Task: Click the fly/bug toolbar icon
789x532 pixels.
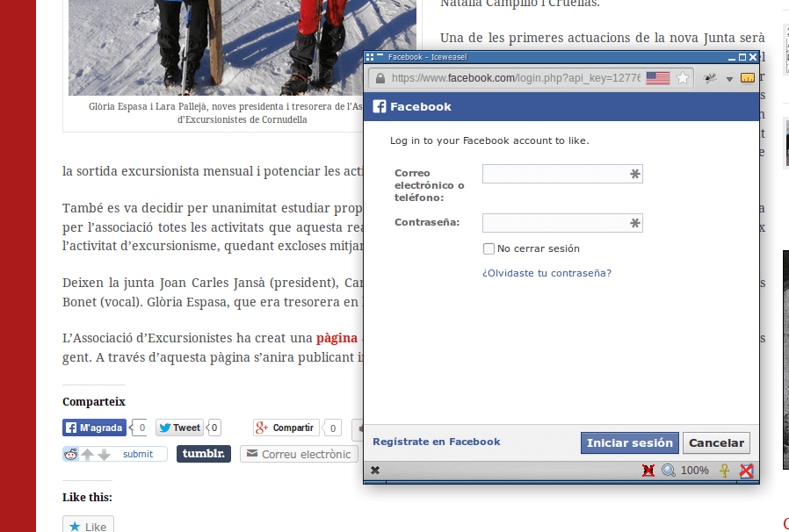Action: pos(710,78)
